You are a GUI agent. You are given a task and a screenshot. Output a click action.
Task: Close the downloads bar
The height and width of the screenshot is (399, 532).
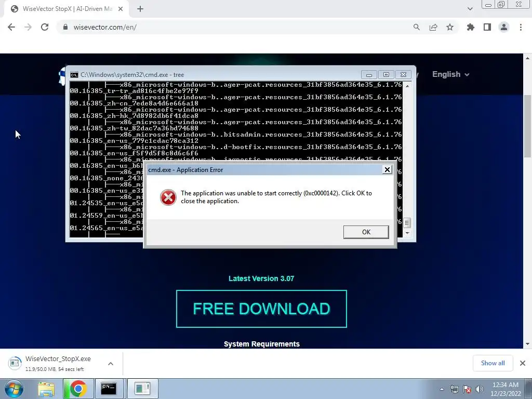click(x=523, y=363)
